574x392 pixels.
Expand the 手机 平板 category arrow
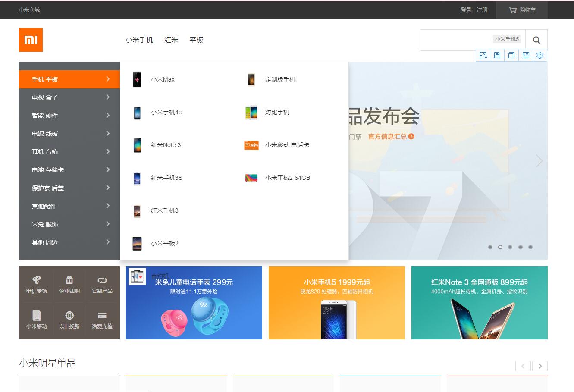pos(108,79)
